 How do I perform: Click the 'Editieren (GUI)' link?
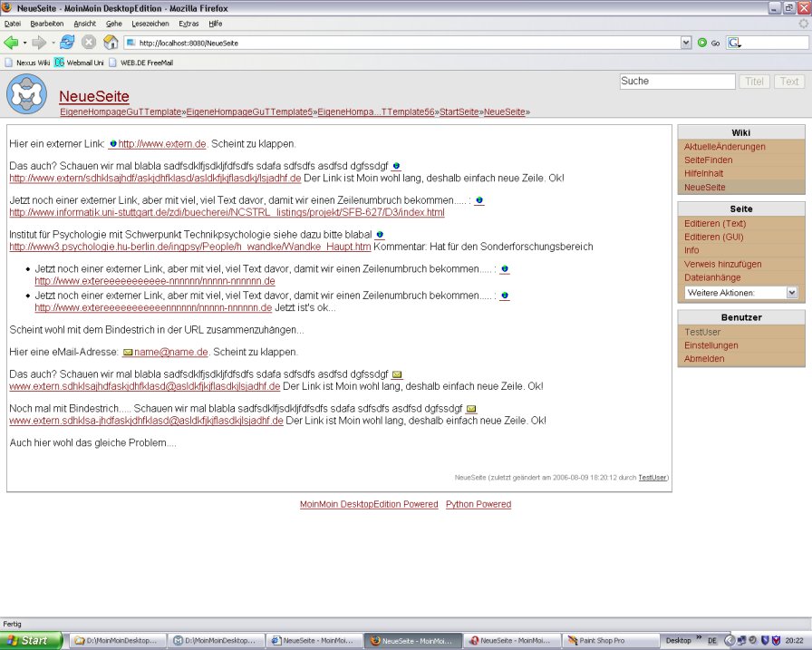click(714, 237)
